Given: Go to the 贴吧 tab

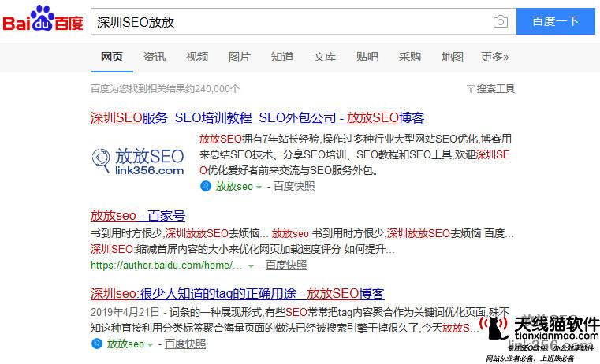Looking at the screenshot, I should pos(367,57).
